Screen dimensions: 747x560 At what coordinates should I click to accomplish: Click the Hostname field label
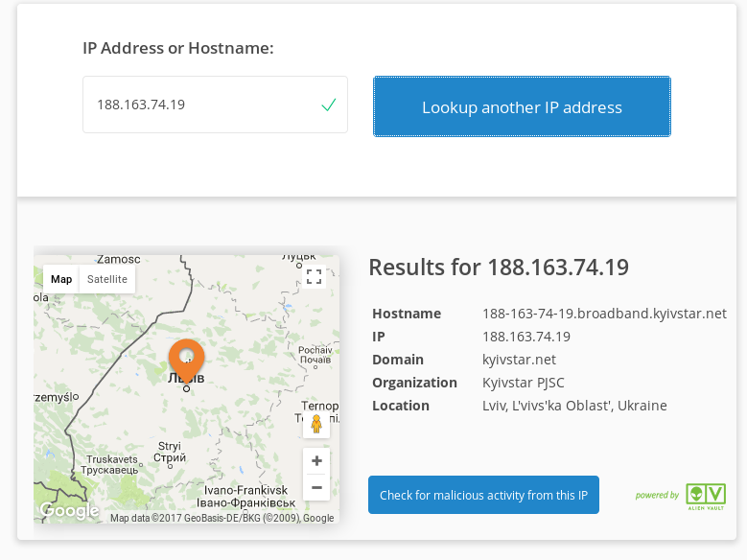click(x=407, y=314)
